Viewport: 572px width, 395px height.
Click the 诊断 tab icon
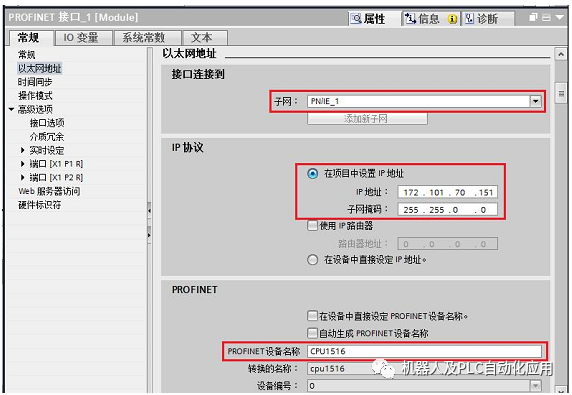pyautogui.click(x=469, y=19)
